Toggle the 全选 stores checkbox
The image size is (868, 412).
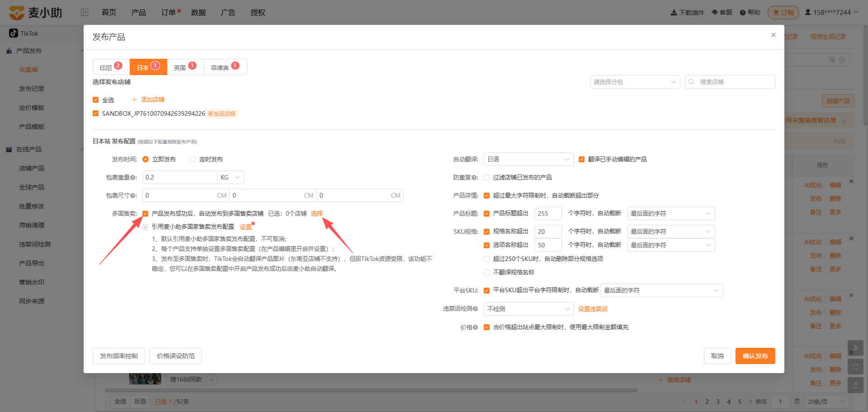point(95,100)
